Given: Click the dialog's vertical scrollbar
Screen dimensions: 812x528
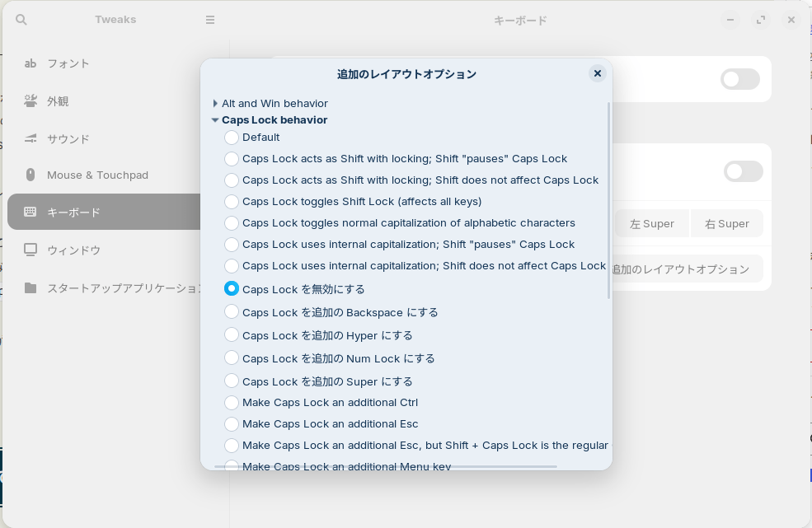Looking at the screenshot, I should click(x=608, y=200).
